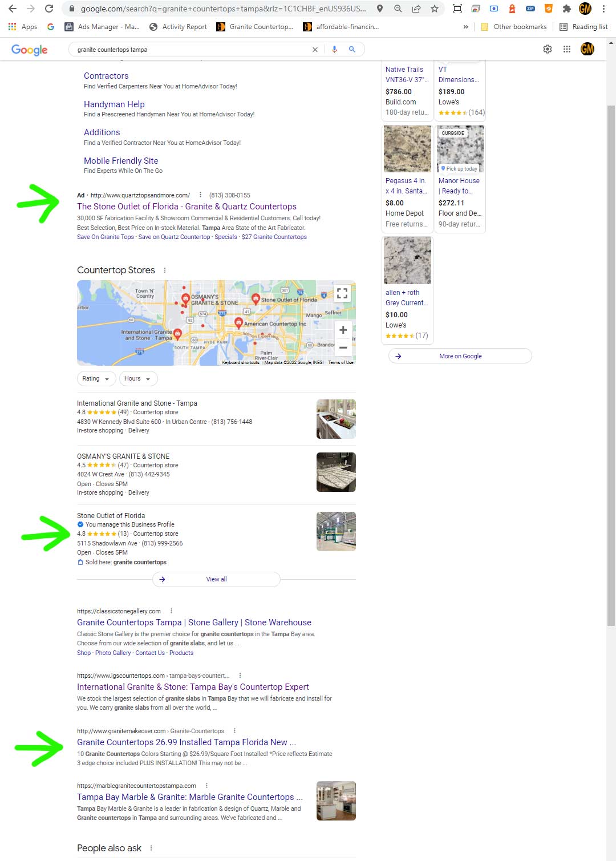Image resolution: width=616 pixels, height=861 pixels.
Task: Open Chrome three-dot menu
Action: coord(603,9)
